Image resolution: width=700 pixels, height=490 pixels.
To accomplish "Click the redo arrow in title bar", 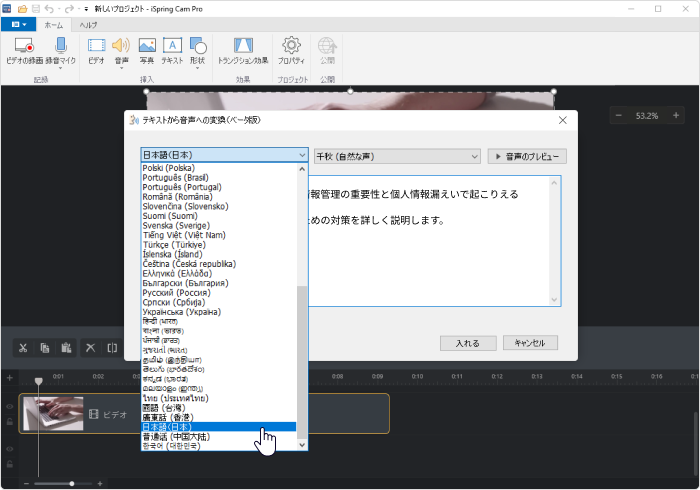I will coord(69,8).
